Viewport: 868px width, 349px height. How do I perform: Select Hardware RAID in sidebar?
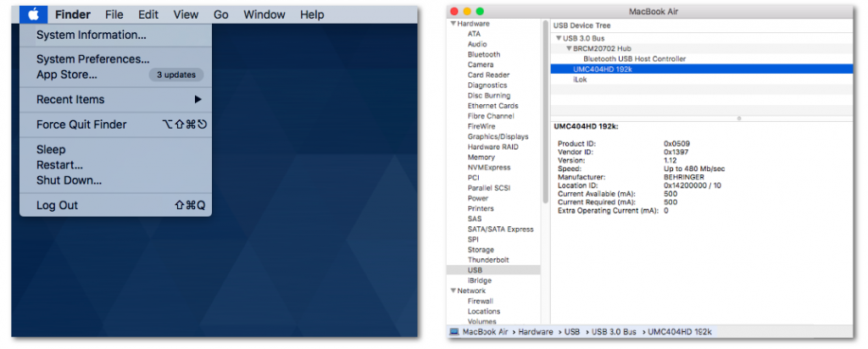492,147
